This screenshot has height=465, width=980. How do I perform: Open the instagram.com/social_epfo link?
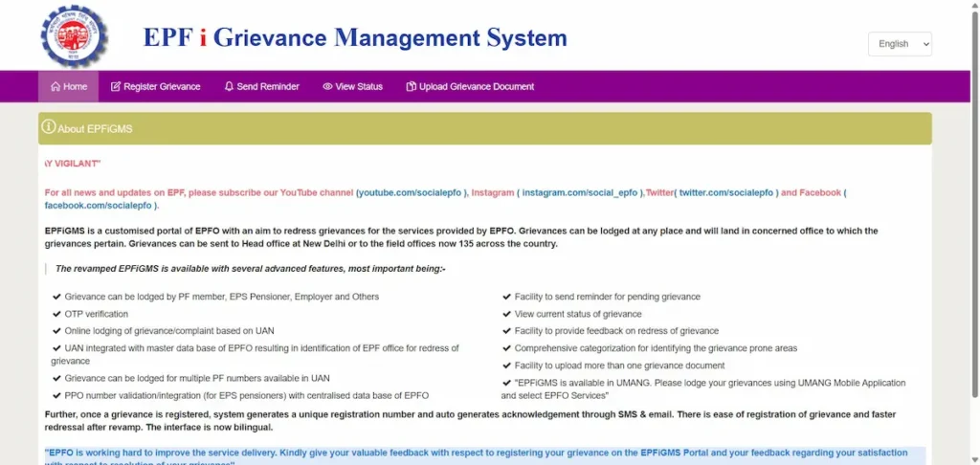(x=580, y=192)
